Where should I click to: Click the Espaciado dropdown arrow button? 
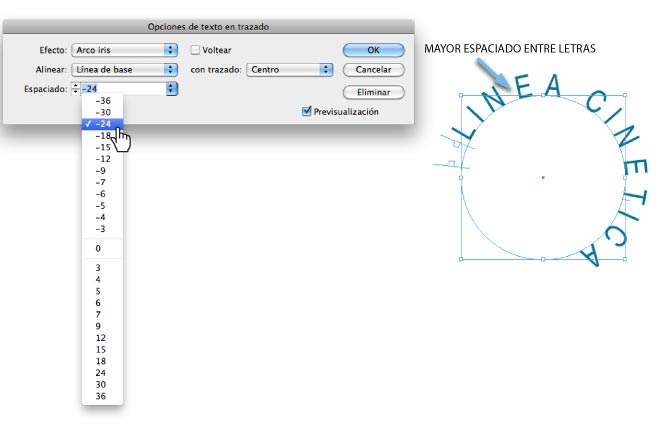point(171,89)
